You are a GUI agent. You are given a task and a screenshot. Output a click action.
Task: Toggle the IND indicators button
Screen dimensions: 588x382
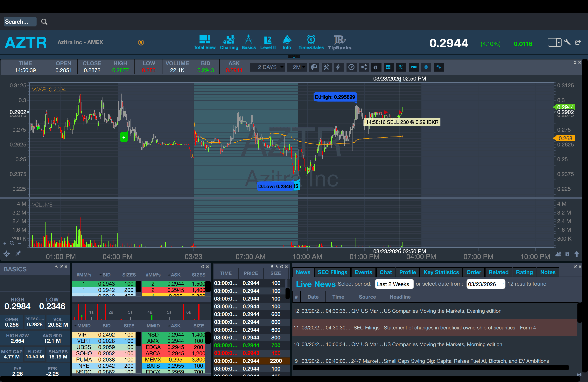pyautogui.click(x=414, y=67)
